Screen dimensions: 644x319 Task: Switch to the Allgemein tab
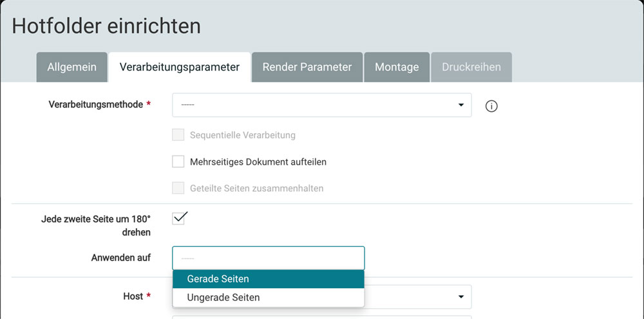pos(71,68)
